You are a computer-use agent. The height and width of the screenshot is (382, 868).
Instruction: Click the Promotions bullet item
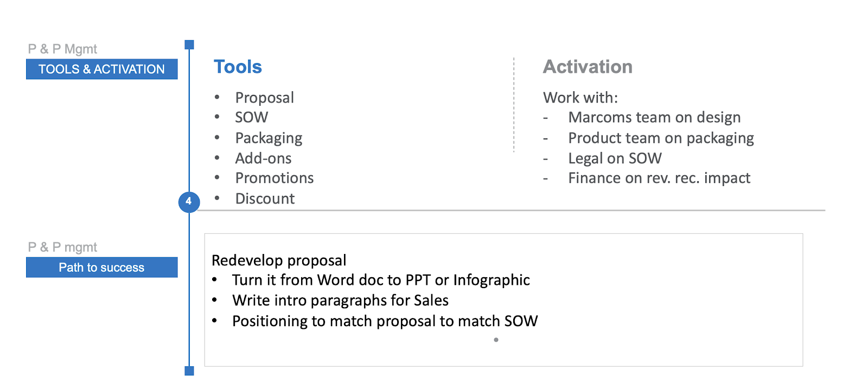[275, 178]
